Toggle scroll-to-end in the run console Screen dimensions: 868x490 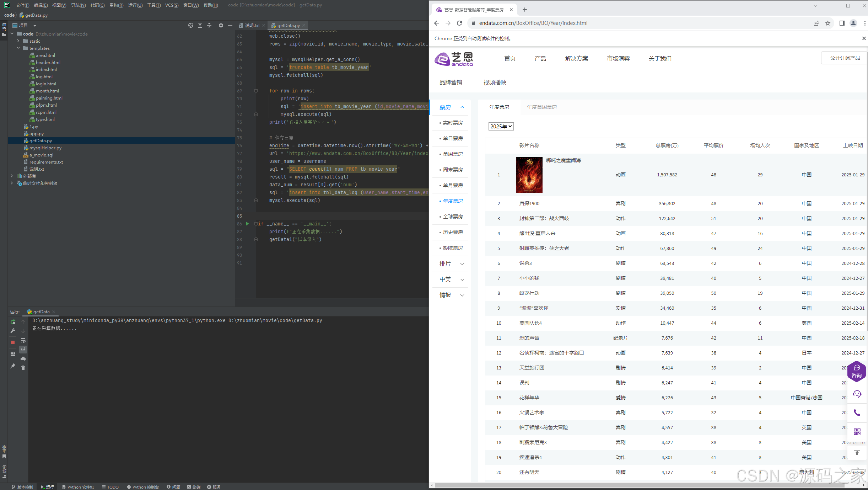pyautogui.click(x=23, y=350)
